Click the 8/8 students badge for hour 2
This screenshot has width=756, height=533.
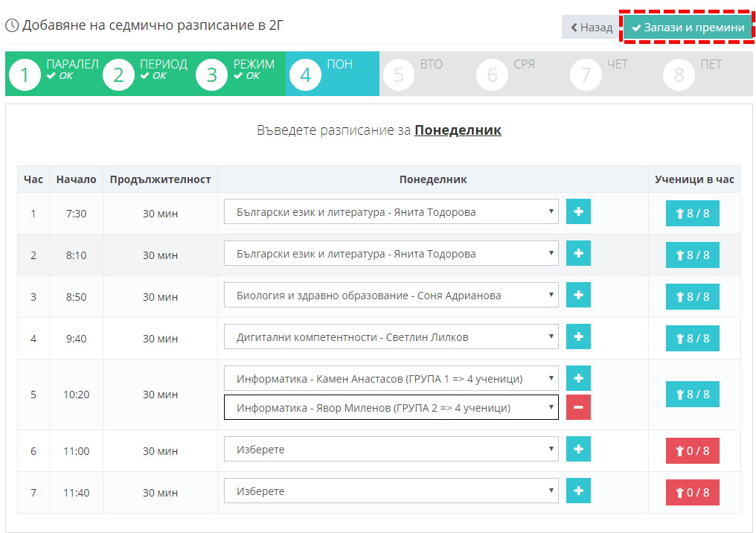[692, 255]
